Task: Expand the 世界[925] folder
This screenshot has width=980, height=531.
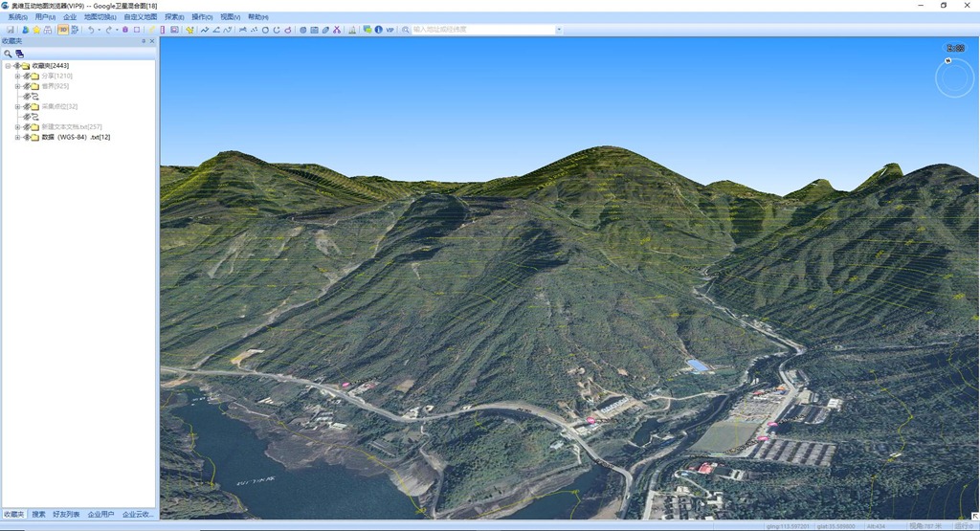Action: (17, 86)
